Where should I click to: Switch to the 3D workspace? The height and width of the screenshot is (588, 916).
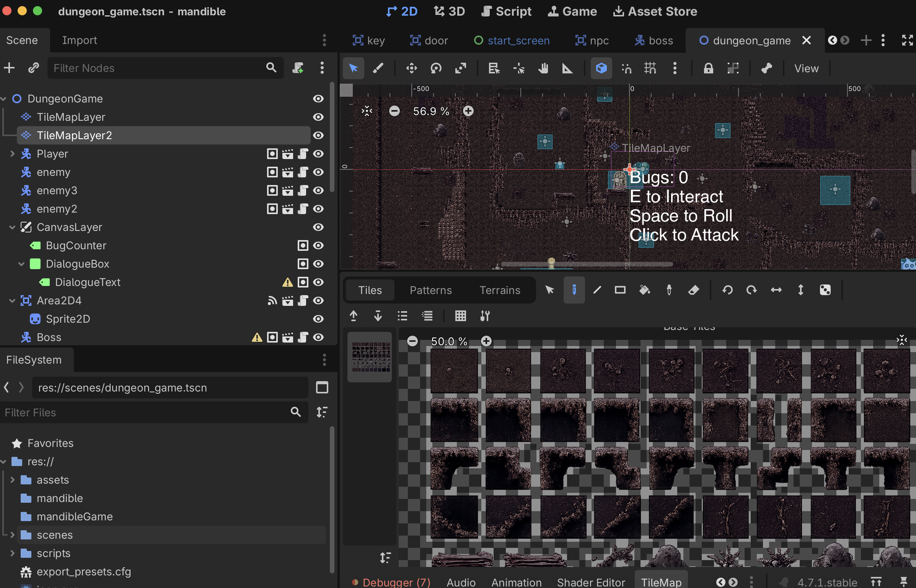click(x=449, y=11)
